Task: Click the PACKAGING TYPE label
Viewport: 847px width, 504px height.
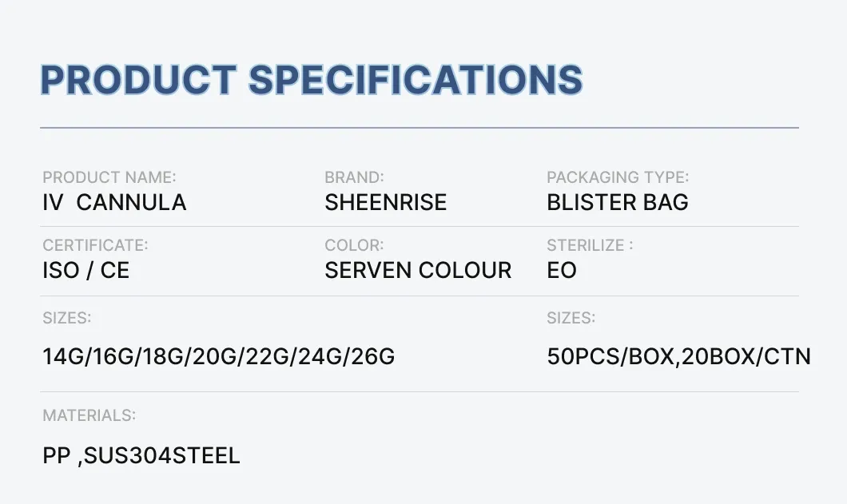Action: click(x=618, y=177)
